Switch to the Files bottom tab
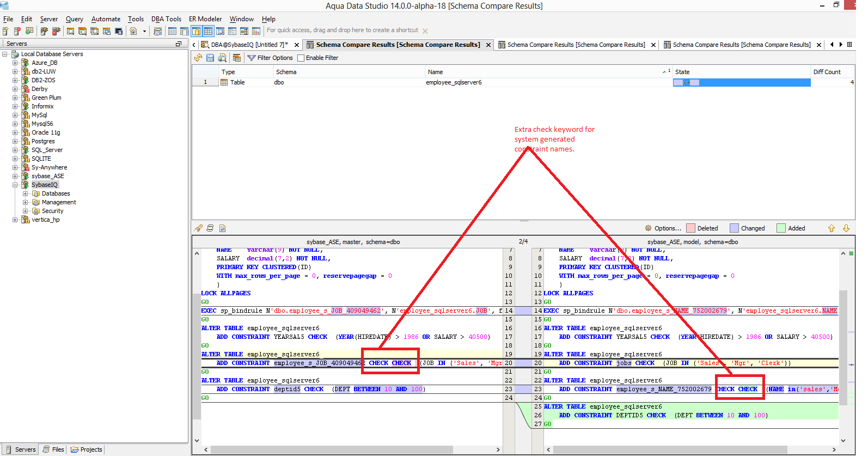The image size is (868, 456). [x=53, y=449]
